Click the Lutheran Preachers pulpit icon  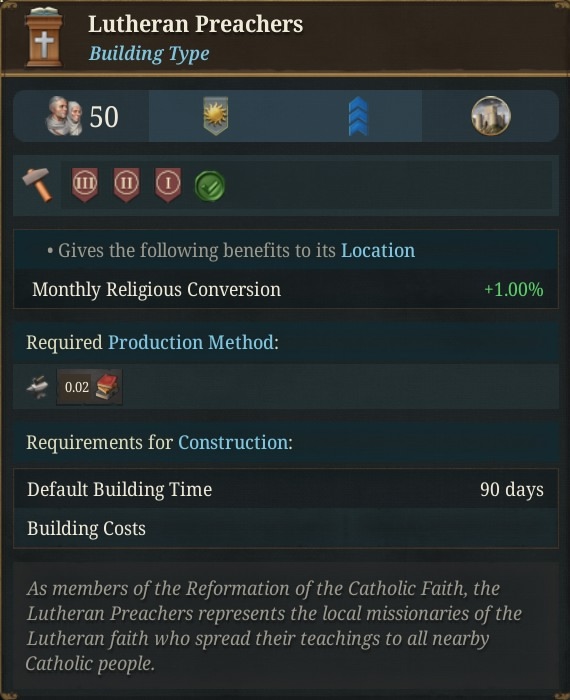44,37
